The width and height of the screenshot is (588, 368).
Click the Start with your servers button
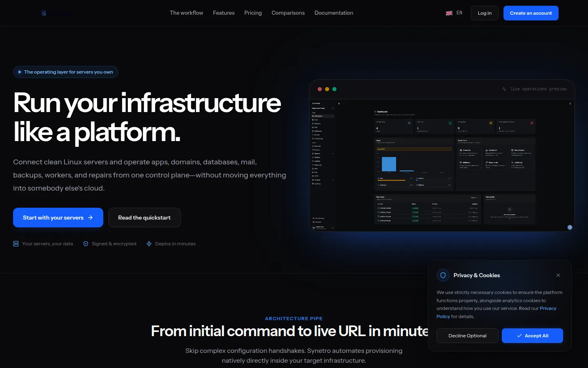[58, 218]
